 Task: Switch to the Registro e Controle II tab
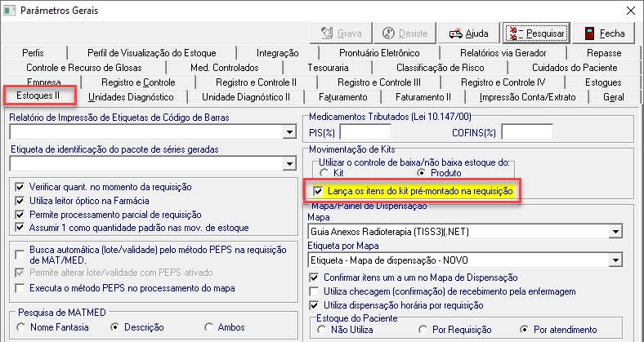tap(257, 82)
